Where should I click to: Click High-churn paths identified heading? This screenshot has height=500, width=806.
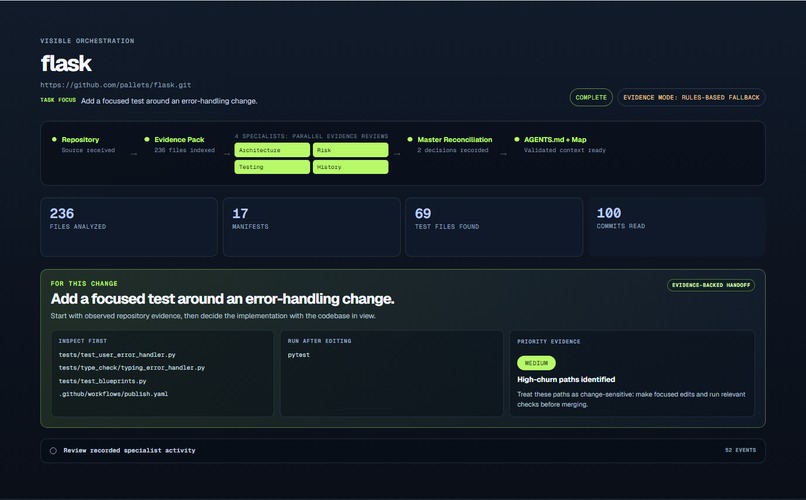(x=566, y=379)
